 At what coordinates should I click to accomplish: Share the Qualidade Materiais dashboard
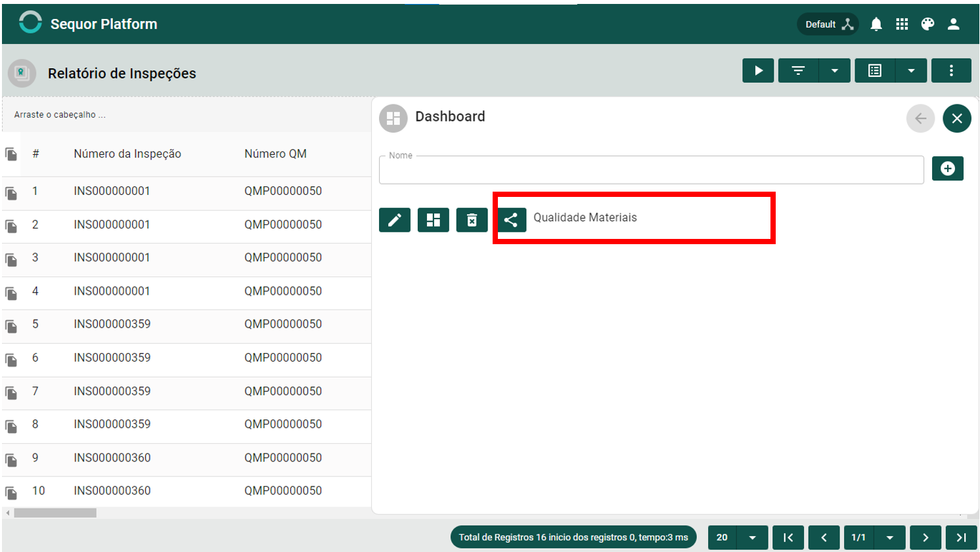point(511,220)
